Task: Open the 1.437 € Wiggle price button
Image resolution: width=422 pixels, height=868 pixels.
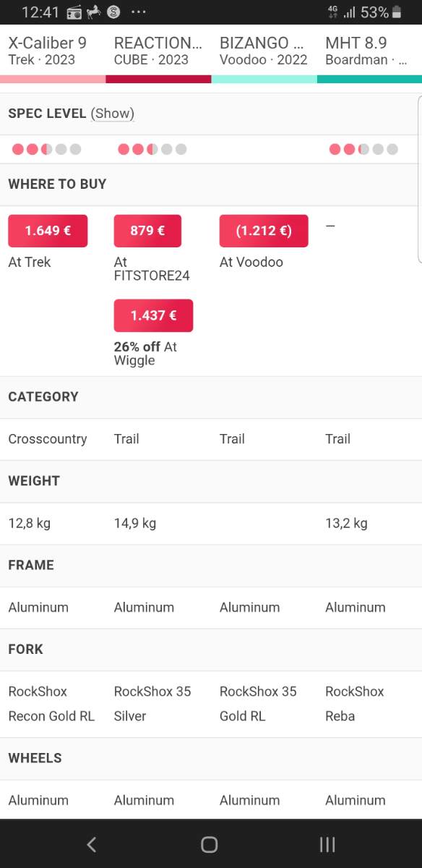Action: click(x=153, y=315)
